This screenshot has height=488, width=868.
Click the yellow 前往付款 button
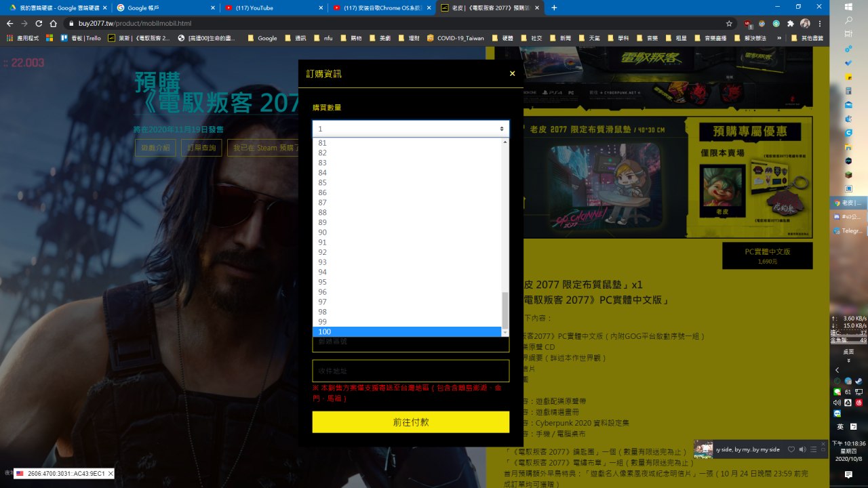tap(410, 422)
